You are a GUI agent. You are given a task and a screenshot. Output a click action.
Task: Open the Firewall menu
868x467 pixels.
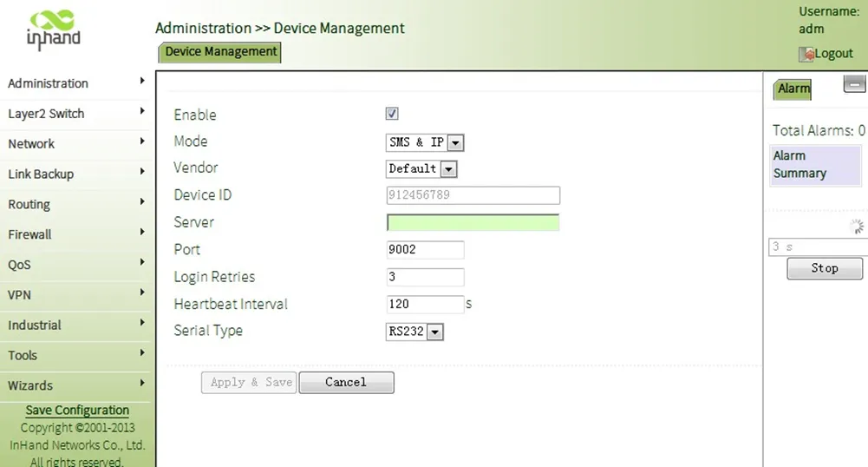pos(75,234)
